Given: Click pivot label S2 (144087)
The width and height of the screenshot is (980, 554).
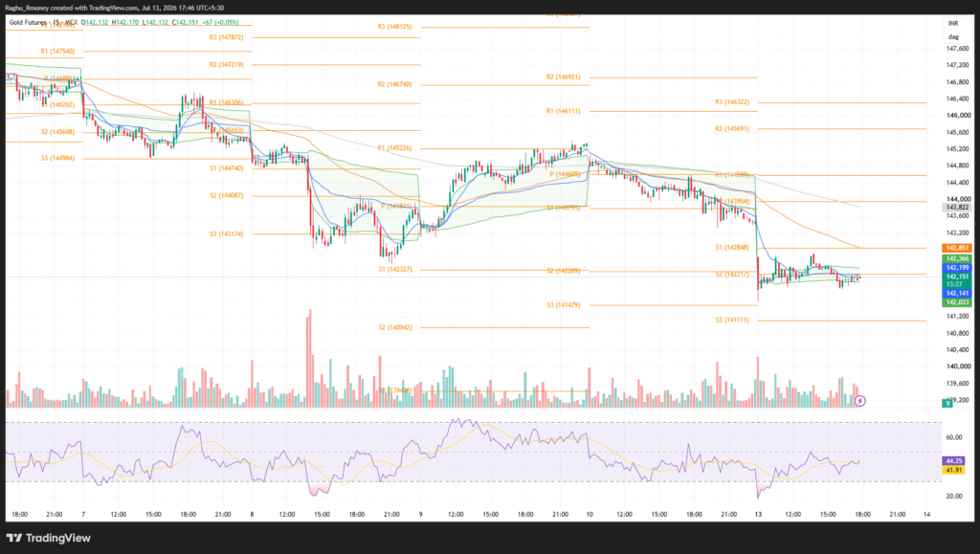Looking at the screenshot, I should [x=226, y=195].
